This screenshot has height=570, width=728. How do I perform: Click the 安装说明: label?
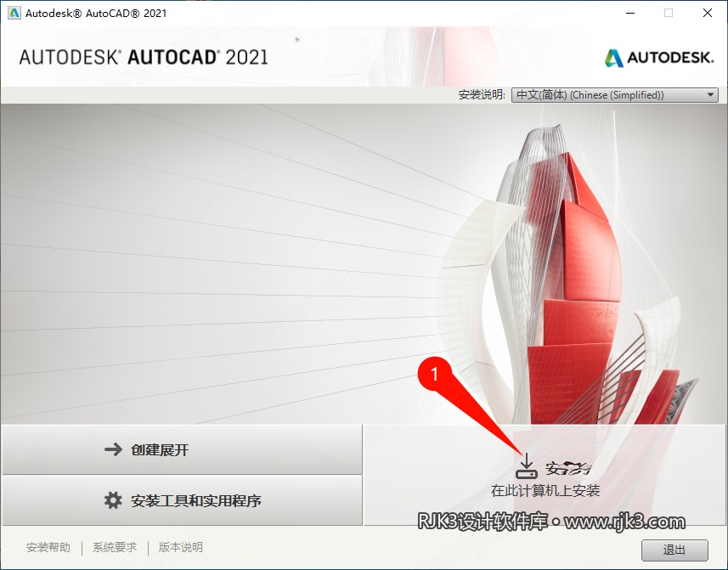(x=482, y=94)
